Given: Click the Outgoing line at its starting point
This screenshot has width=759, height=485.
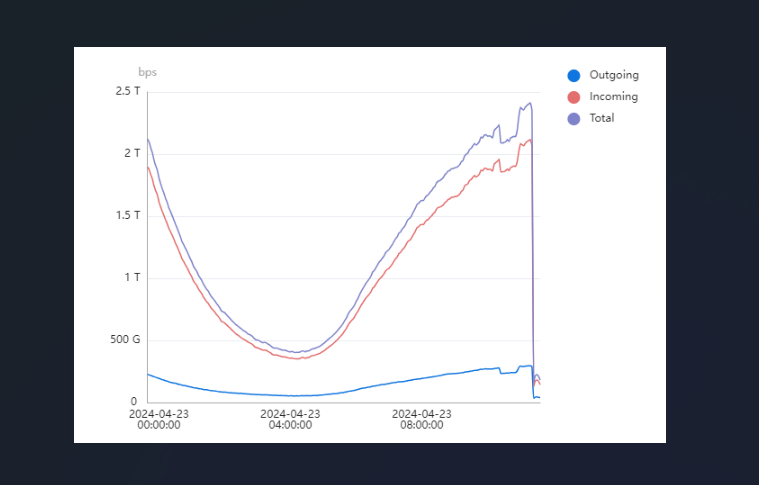Looking at the screenshot, I should (x=148, y=374).
